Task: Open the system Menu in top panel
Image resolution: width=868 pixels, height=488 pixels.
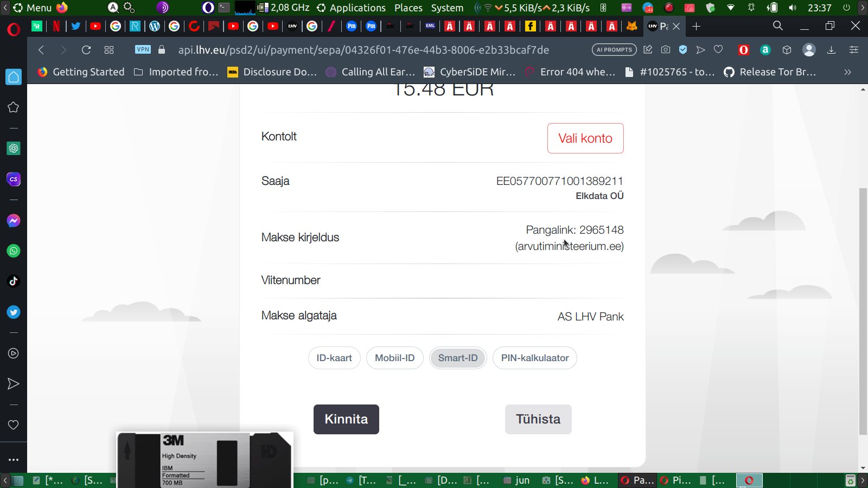Action: (x=33, y=8)
